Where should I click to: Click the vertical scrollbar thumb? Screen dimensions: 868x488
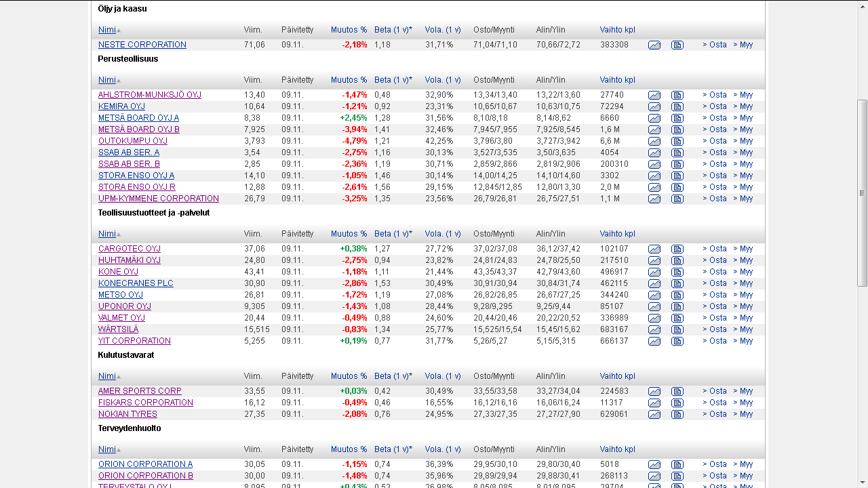coord(862,193)
